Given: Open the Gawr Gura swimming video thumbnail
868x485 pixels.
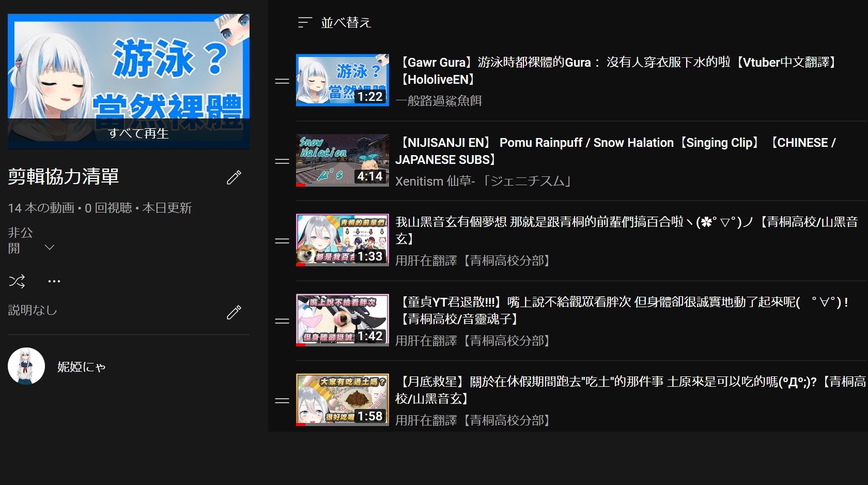Looking at the screenshot, I should [x=342, y=80].
